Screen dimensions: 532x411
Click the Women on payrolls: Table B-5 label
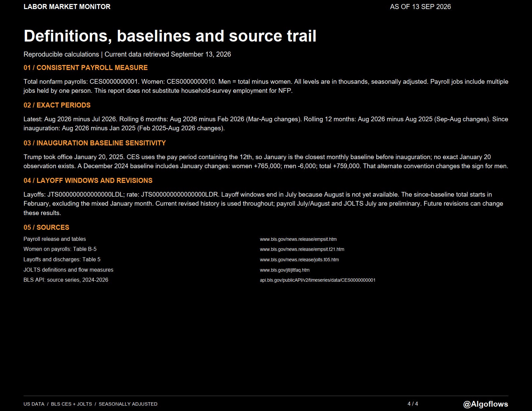[60, 249]
